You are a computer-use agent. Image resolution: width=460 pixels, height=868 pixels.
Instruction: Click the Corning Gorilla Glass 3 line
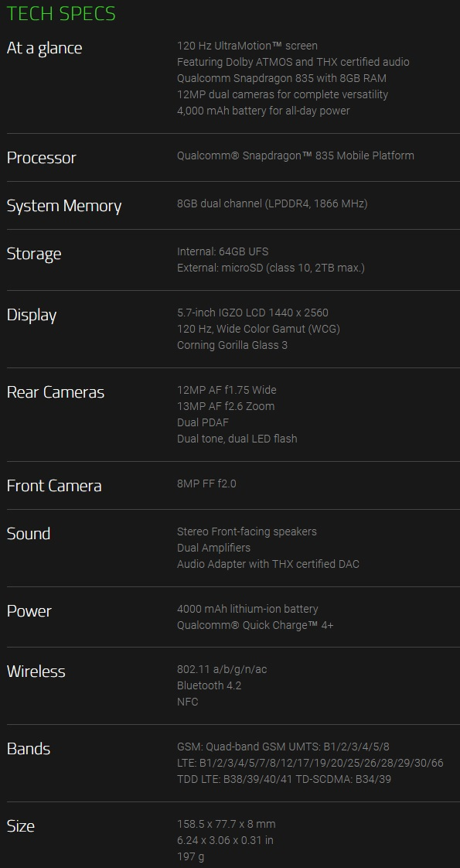(232, 345)
